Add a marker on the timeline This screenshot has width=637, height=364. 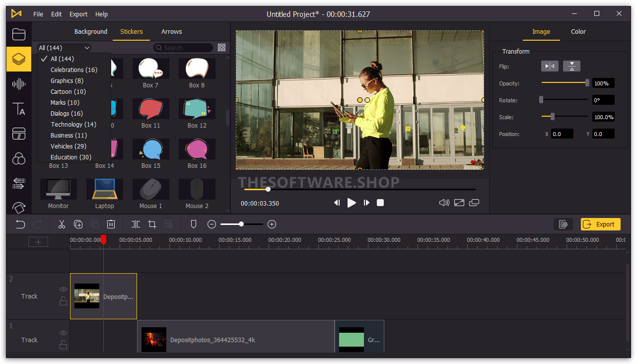point(194,224)
